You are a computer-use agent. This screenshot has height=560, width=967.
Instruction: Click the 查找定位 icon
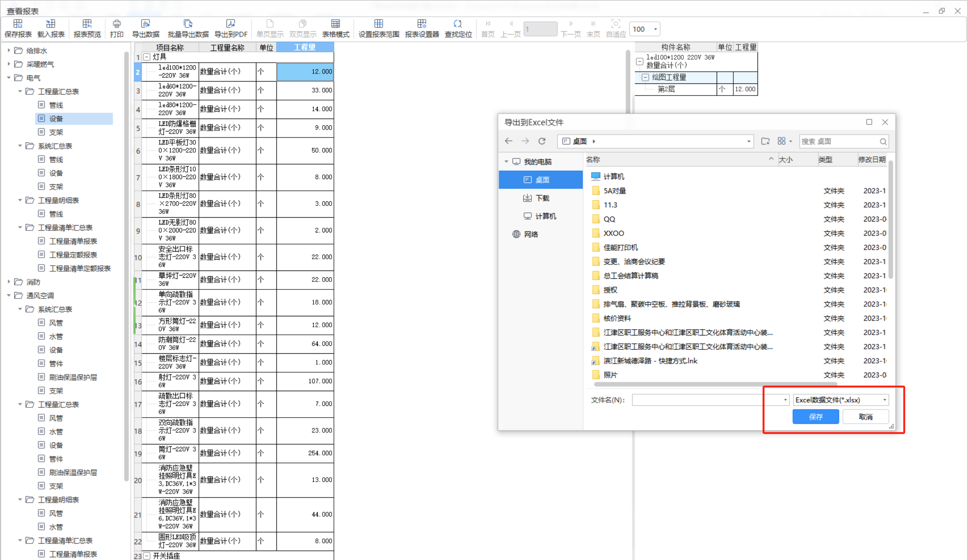[x=458, y=28]
